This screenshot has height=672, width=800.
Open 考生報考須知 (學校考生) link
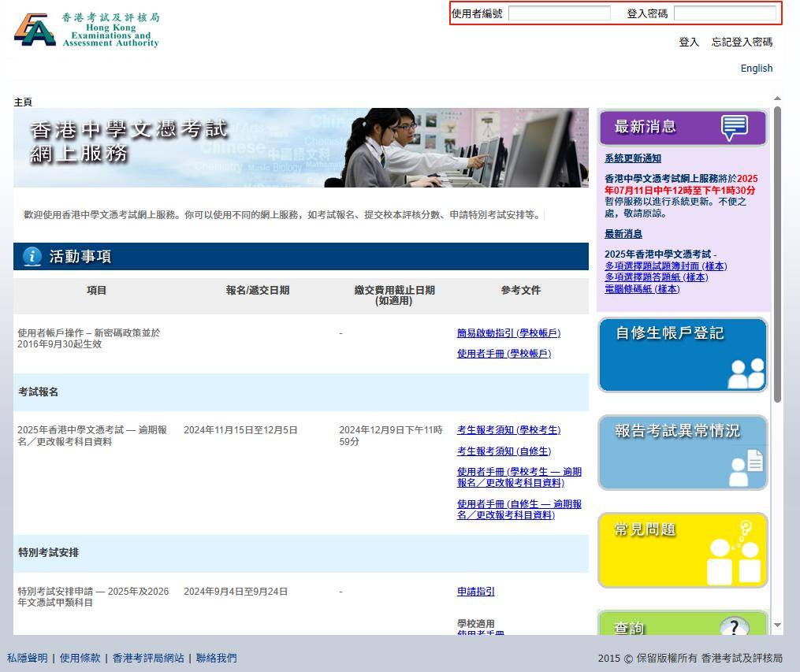click(508, 430)
